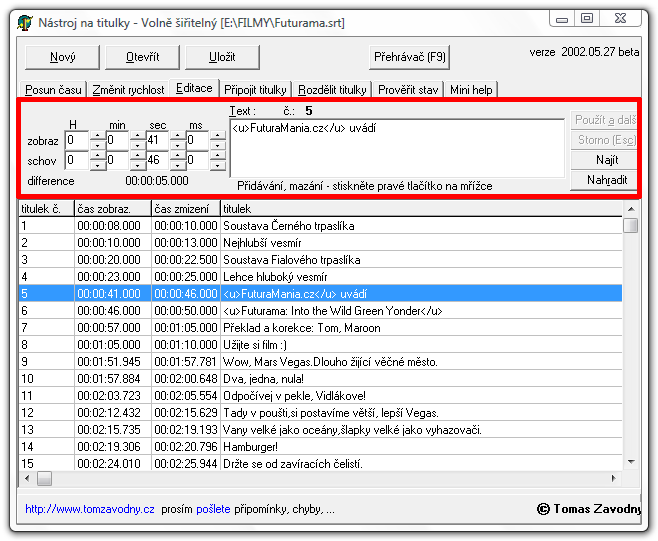Select row 'Soustava Fialového trpaslíka'

(x=321, y=260)
